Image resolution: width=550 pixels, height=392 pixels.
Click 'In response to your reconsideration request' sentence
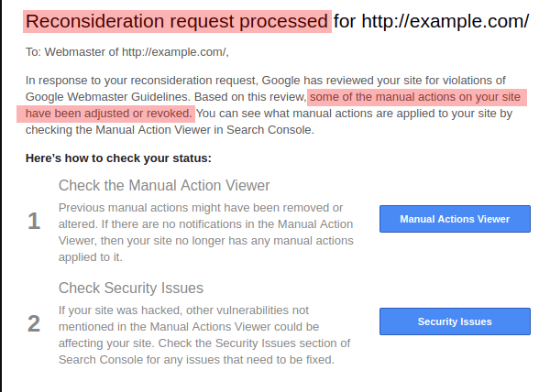142,81
